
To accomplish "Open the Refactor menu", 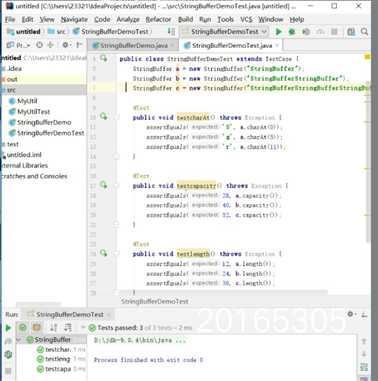I will click(158, 19).
